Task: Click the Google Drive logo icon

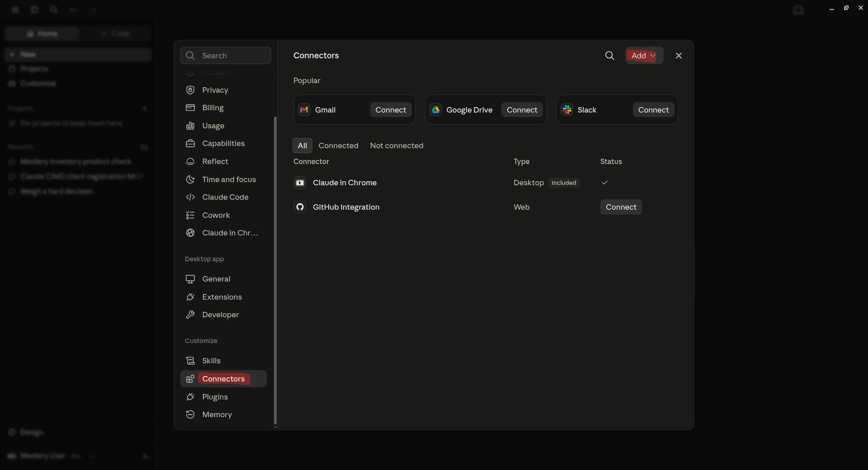Action: (x=435, y=110)
